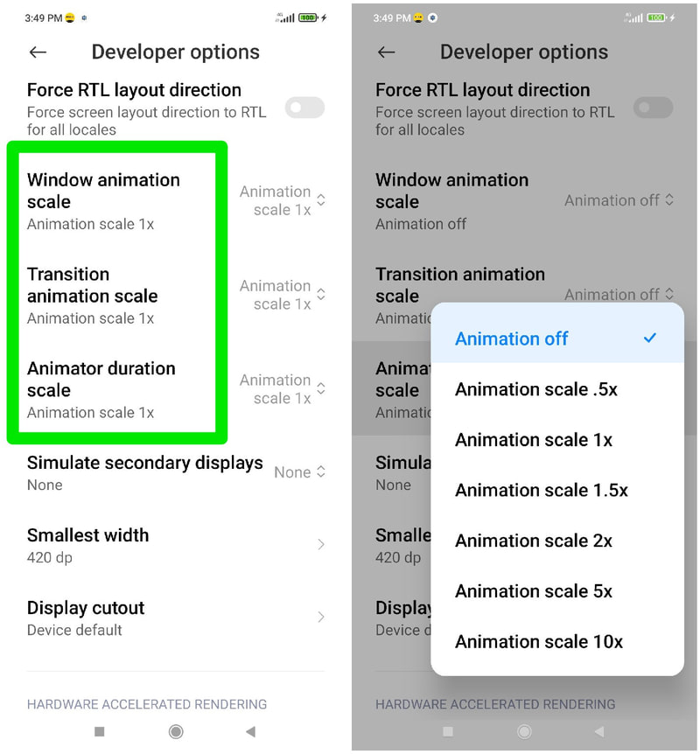Open the Hardware Accelerated Rendering section
This screenshot has width=700, height=754.
(146, 704)
